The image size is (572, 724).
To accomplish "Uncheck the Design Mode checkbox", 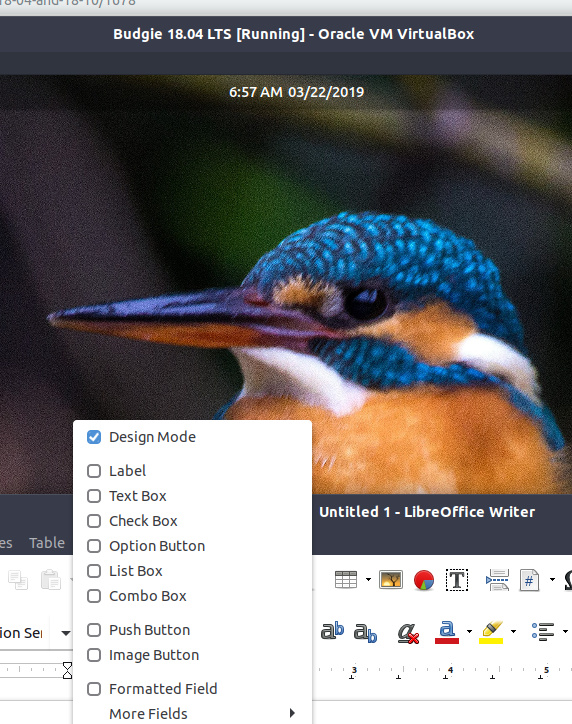I will click(x=94, y=437).
